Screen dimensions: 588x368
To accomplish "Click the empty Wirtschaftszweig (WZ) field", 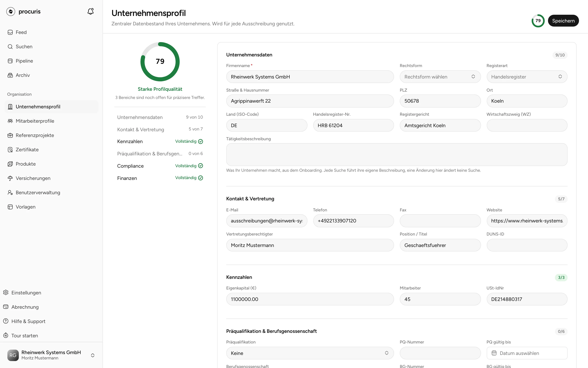I will (x=527, y=125).
